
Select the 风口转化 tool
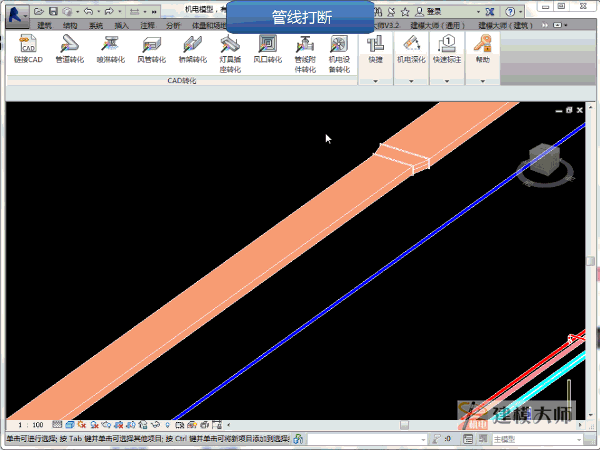click(267, 49)
